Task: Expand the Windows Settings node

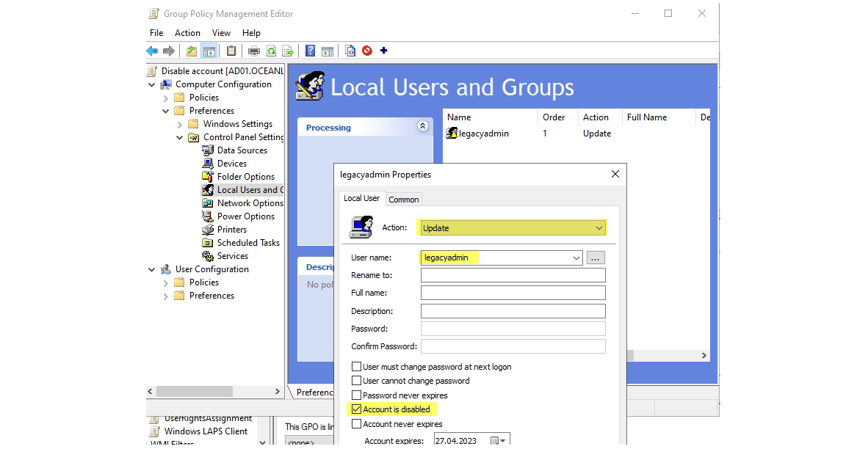Action: pos(179,125)
